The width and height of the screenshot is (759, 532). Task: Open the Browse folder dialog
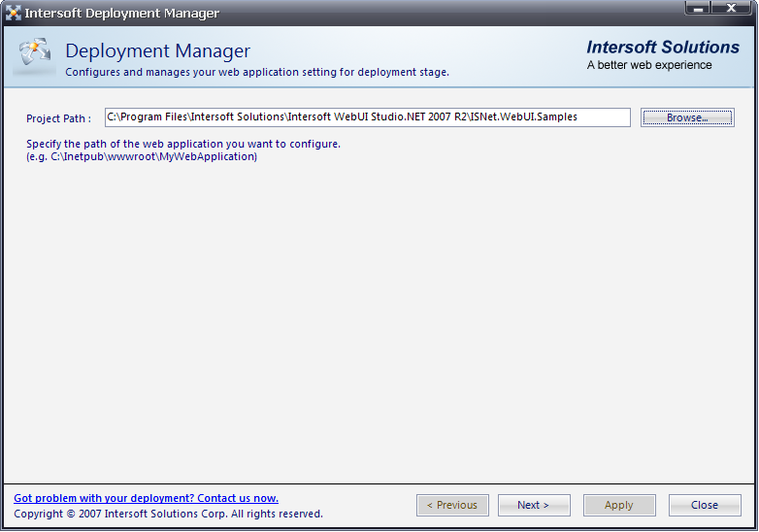point(687,117)
